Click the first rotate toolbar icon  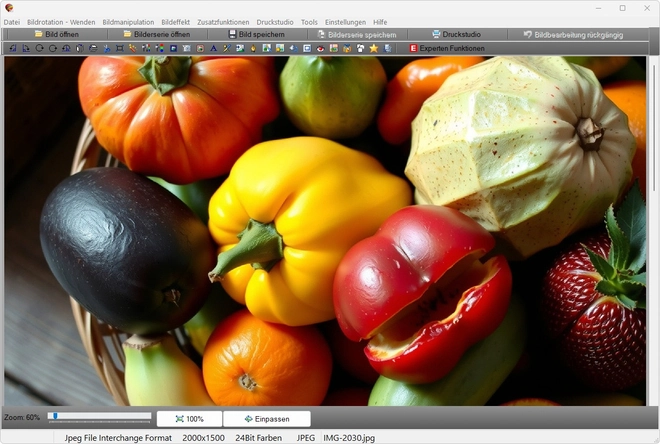point(39,48)
